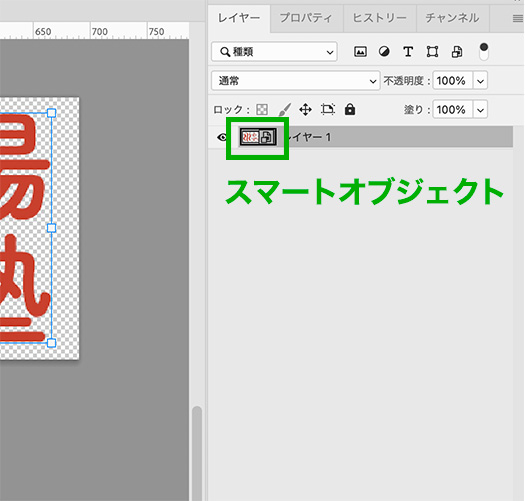The width and height of the screenshot is (525, 501).
Task: Lock position move icon
Action: click(x=305, y=110)
